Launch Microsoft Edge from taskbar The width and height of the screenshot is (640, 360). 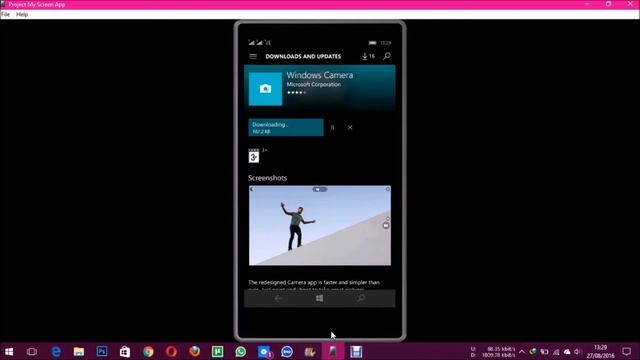point(56,351)
